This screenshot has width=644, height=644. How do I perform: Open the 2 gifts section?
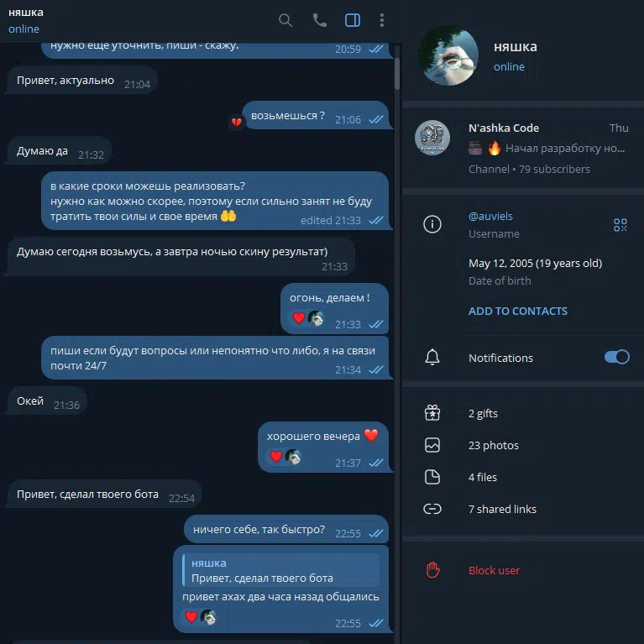[x=523, y=413]
